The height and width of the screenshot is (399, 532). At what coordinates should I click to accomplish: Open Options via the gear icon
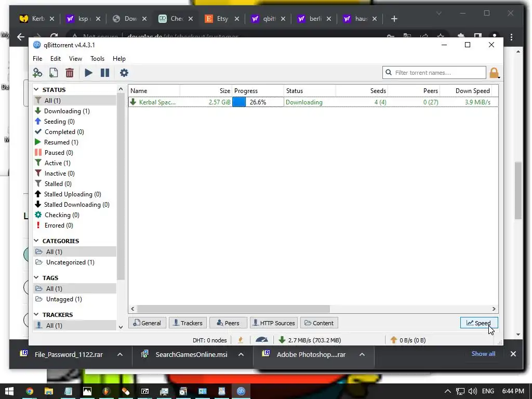pyautogui.click(x=124, y=73)
